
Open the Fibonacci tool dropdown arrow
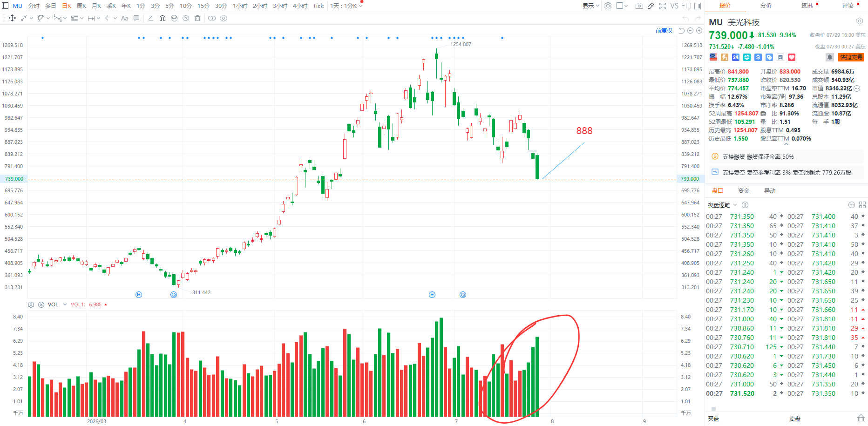[x=81, y=18]
